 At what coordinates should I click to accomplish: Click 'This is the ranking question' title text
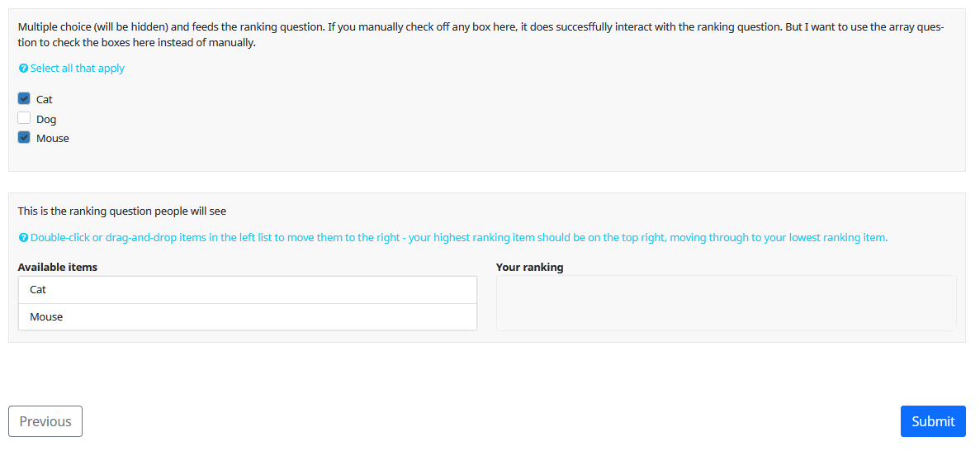point(122,211)
